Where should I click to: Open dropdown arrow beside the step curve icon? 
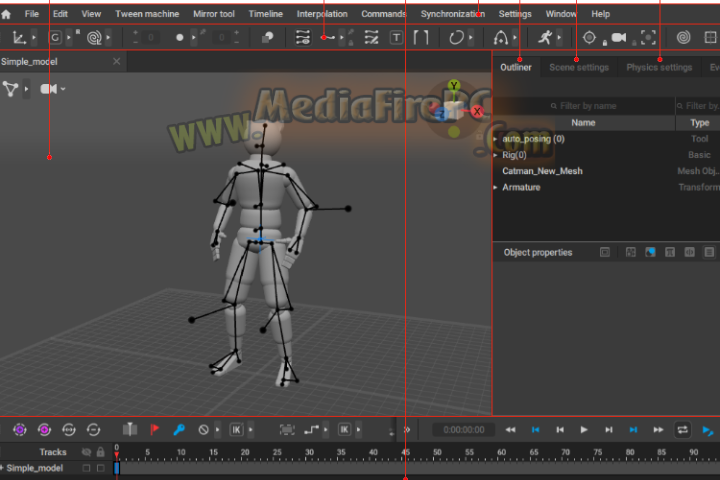tap(326, 429)
